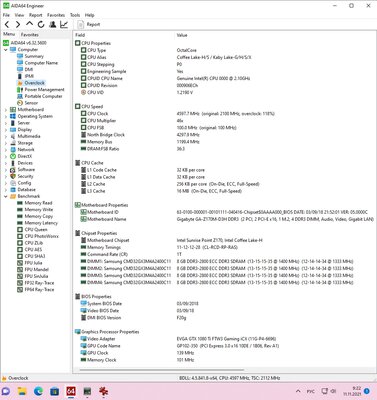This screenshot has width=377, height=400.
Task: Open AIDA64 from the Windows taskbar
Action: [71, 391]
